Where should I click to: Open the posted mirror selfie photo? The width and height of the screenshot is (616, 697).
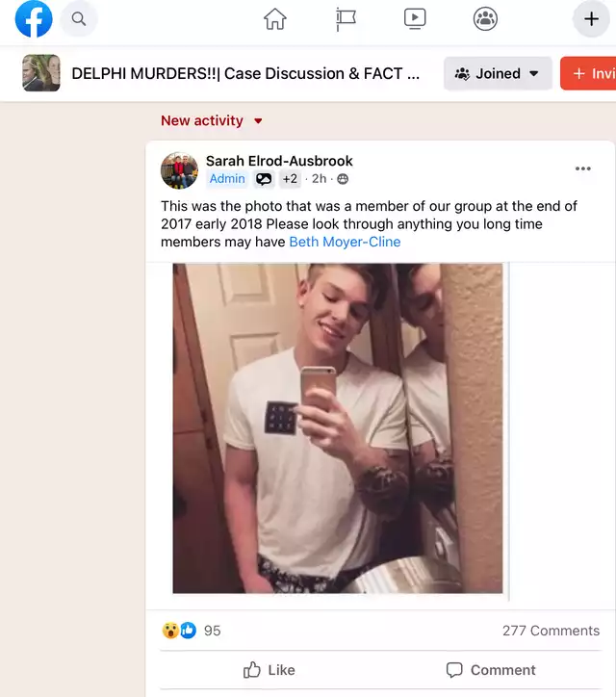click(x=338, y=428)
